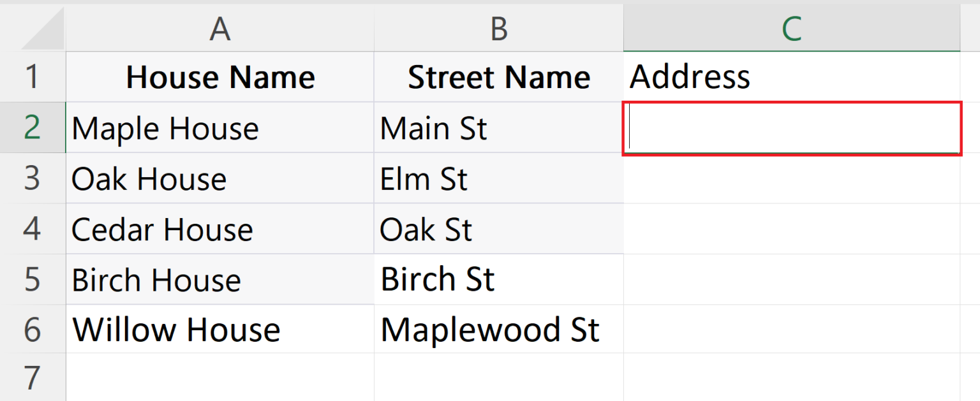This screenshot has width=980, height=401.
Task: Click the House Name header cell
Action: (219, 77)
